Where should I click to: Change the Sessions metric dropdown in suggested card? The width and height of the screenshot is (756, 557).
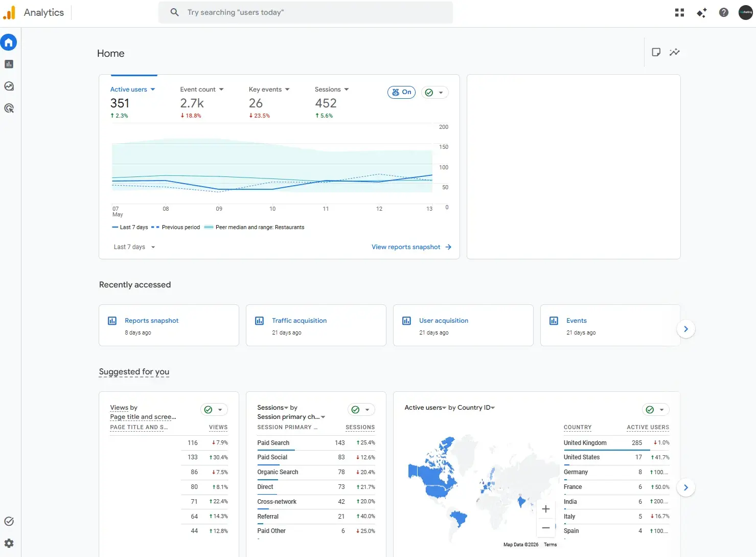(272, 408)
